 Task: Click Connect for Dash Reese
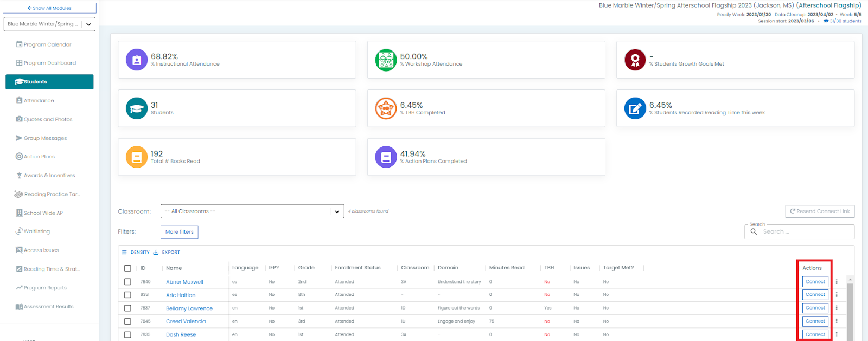(815, 334)
